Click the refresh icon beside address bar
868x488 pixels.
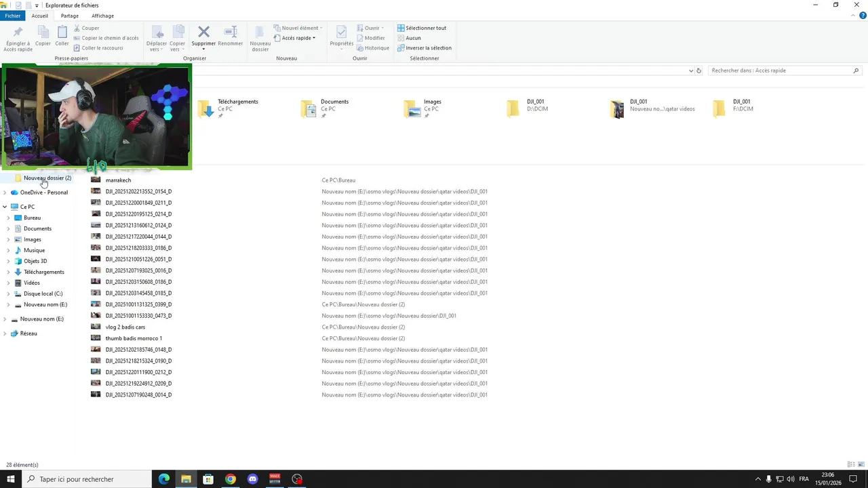[699, 70]
